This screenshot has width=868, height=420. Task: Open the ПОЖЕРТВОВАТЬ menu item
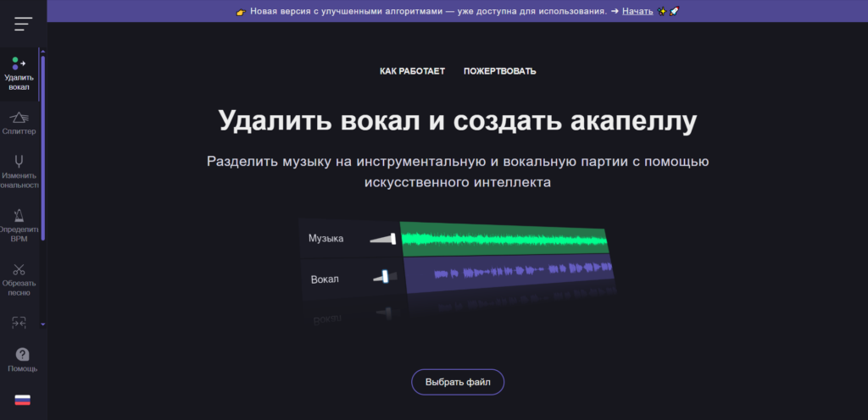click(x=500, y=71)
